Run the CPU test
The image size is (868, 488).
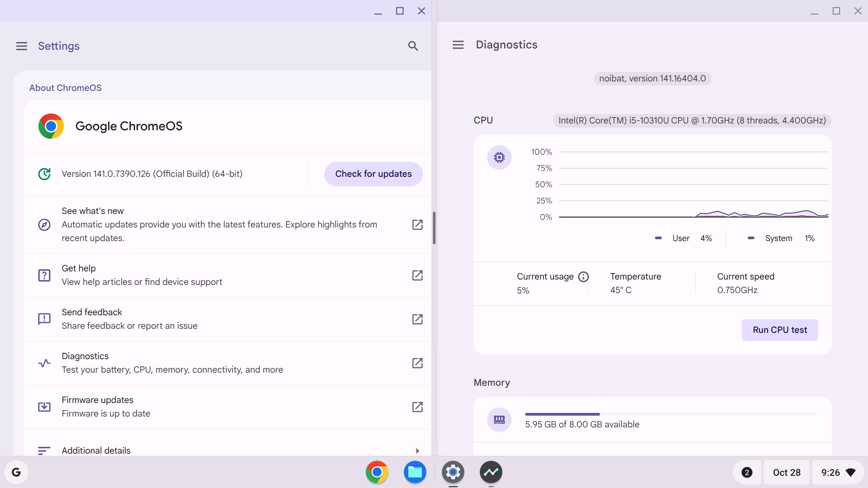[779, 330]
